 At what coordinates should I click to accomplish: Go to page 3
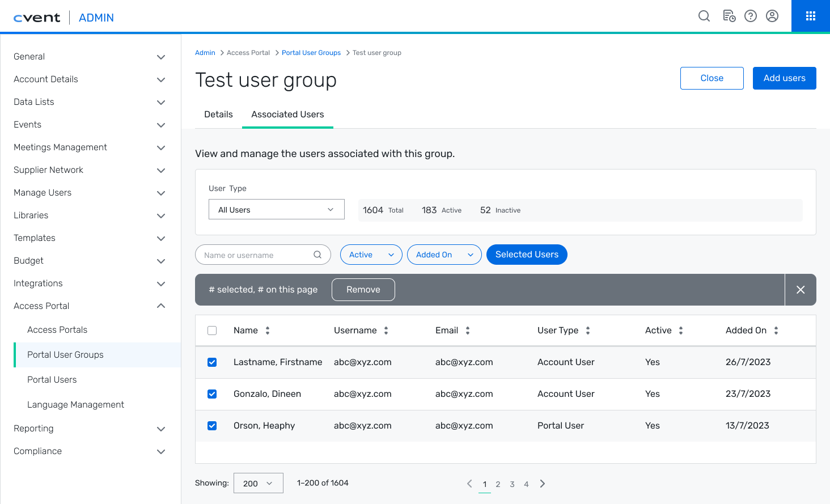[512, 484]
